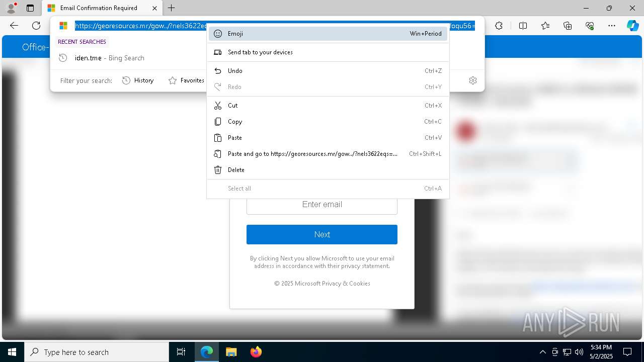Viewport: 644px width, 362px height.
Task: Open Microsoft Edge taskbar icon
Action: click(207, 352)
